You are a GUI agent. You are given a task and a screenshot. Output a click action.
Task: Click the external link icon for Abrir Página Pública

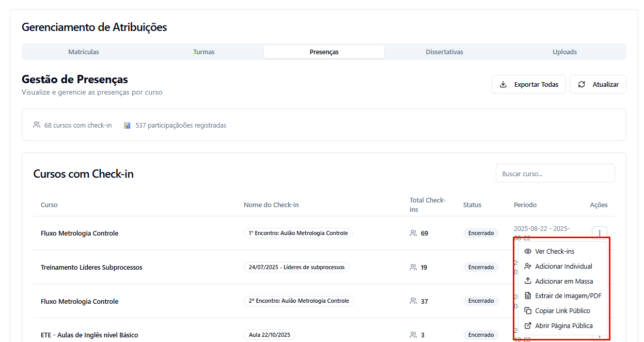[527, 326]
